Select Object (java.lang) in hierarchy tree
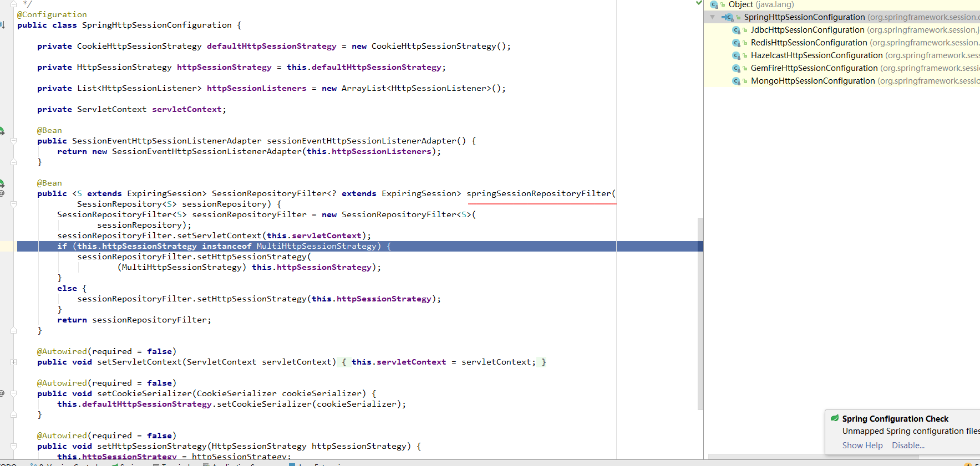Image resolution: width=980 pixels, height=466 pixels. [761, 4]
